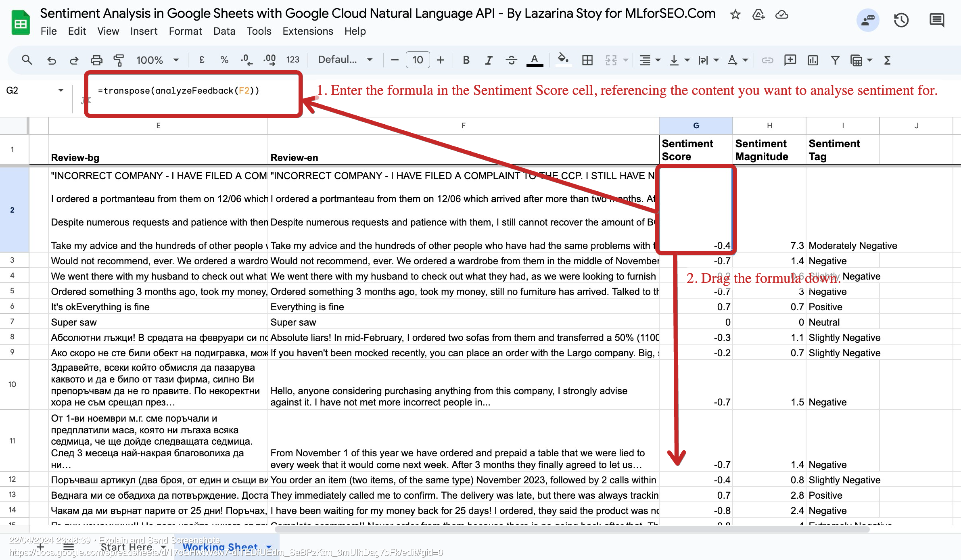Click the cloud document status icon
This screenshot has width=961, height=560.
782,15
